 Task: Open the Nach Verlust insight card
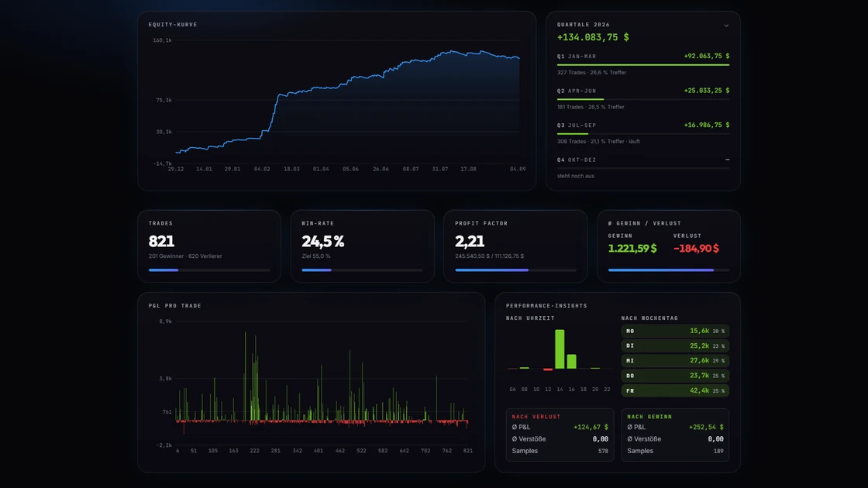point(560,435)
